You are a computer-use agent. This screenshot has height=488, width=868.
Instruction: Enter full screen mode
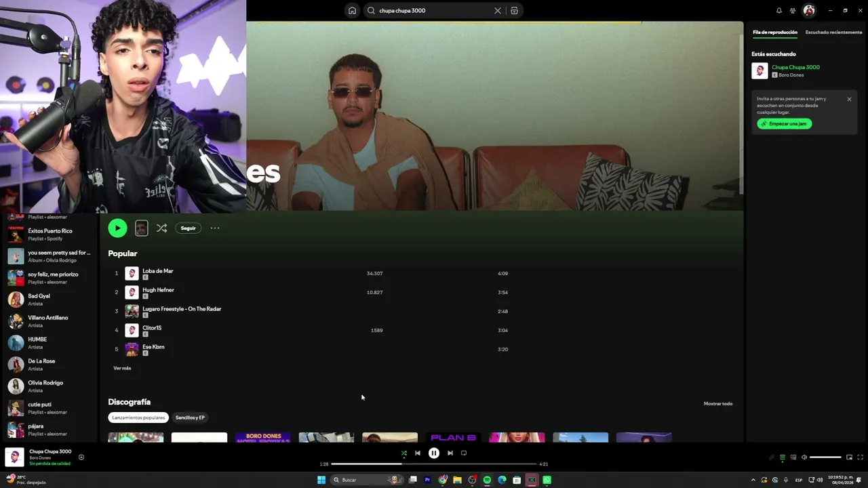pyautogui.click(x=861, y=457)
